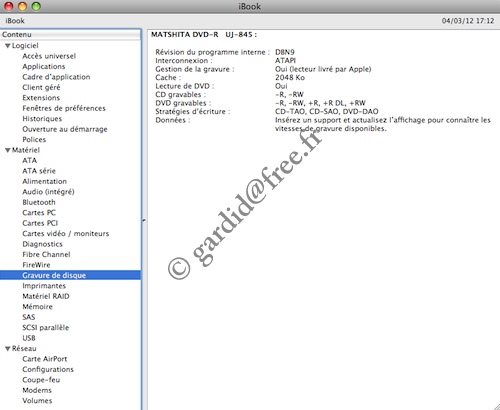Click MATSHITA DVD-R UJ-845 heading
Viewport: 500px width, 410px height.
[204, 35]
